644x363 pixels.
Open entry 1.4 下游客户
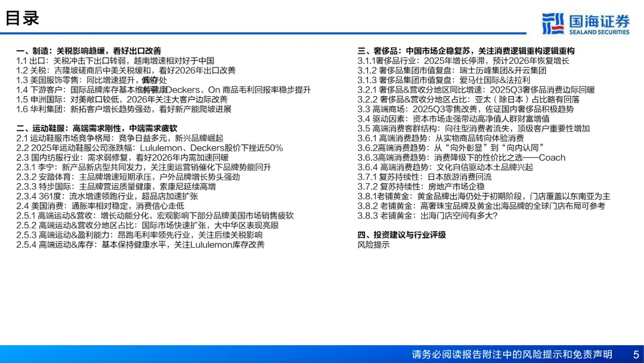coord(163,90)
